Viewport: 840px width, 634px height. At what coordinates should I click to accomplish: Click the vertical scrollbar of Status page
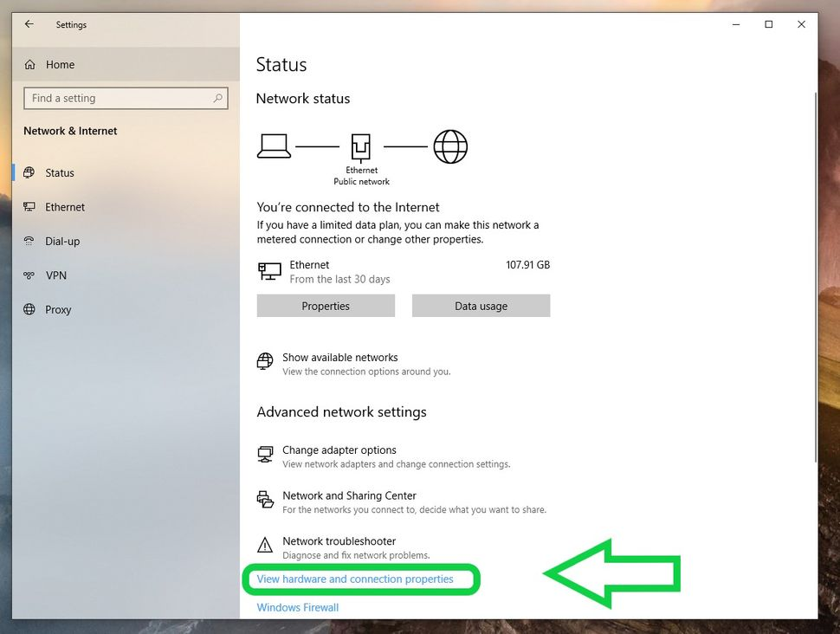(816, 276)
